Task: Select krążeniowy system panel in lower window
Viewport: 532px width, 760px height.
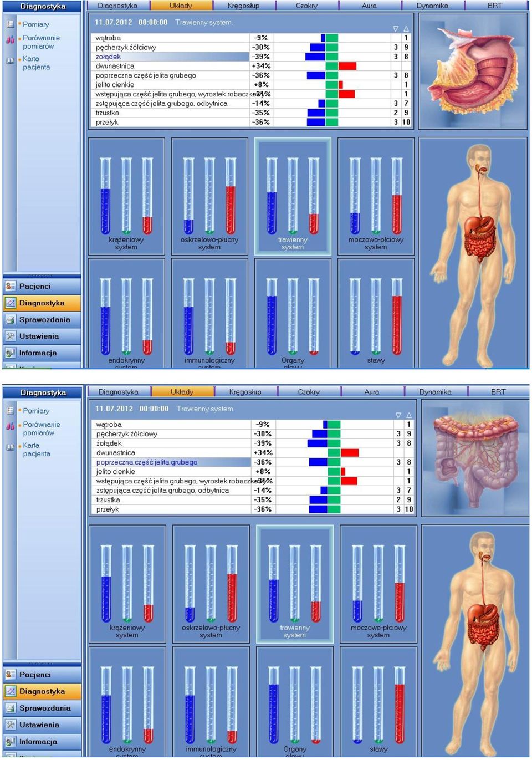Action: click(x=127, y=584)
